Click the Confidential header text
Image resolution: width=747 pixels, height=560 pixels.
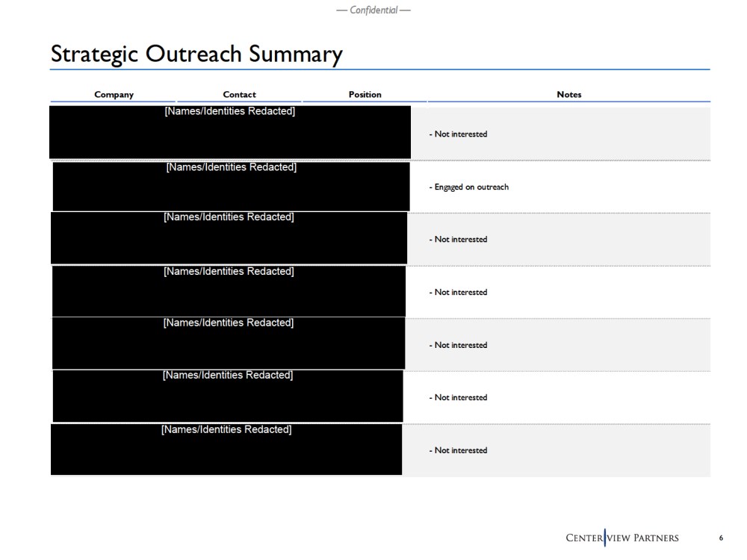(373, 10)
